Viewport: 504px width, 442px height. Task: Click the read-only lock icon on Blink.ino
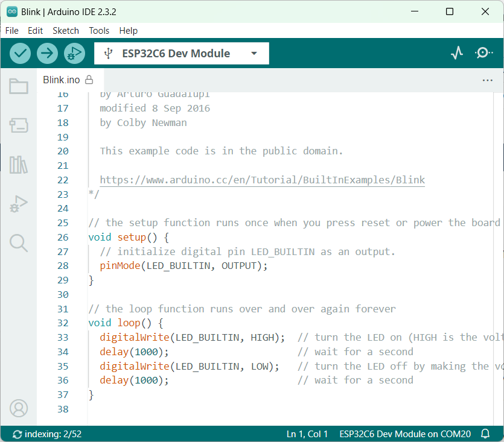pos(89,80)
